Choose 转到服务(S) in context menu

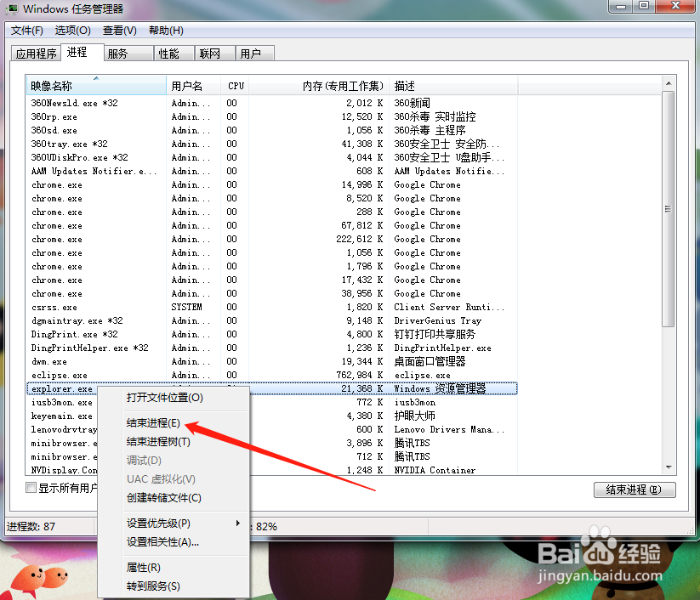174,586
